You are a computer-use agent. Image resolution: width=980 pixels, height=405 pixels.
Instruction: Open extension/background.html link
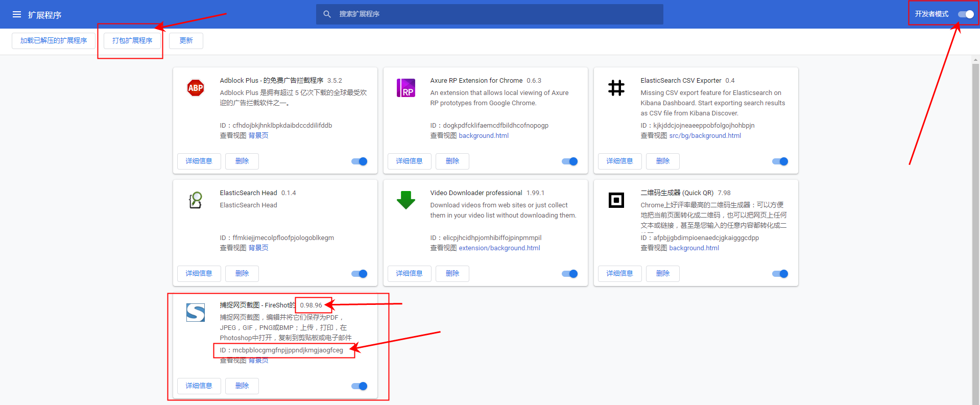pos(499,248)
